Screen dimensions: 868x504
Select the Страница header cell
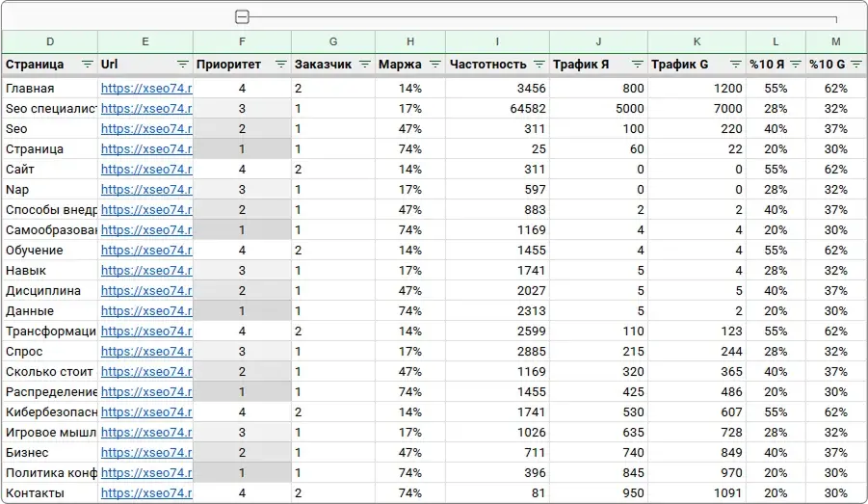50,65
